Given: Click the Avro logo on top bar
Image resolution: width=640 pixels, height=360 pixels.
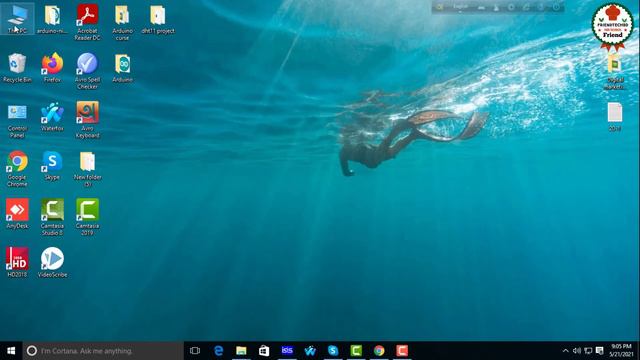Looking at the screenshot, I should pyautogui.click(x=440, y=7).
